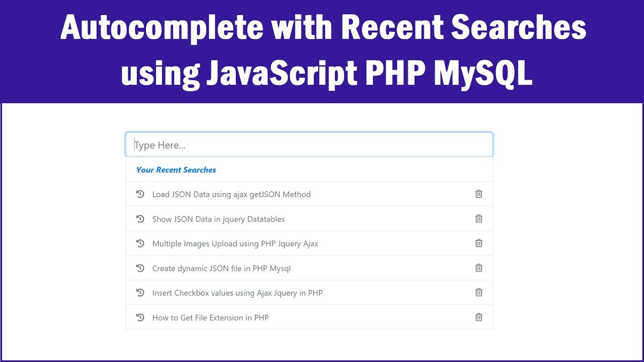Open "Create dynamic JSON file in PHP Mysql"

(221, 268)
